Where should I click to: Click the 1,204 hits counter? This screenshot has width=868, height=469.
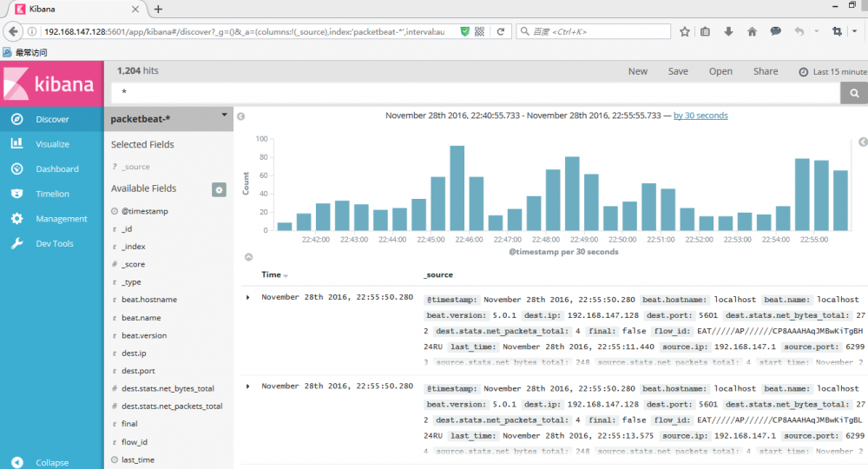pyautogui.click(x=138, y=71)
